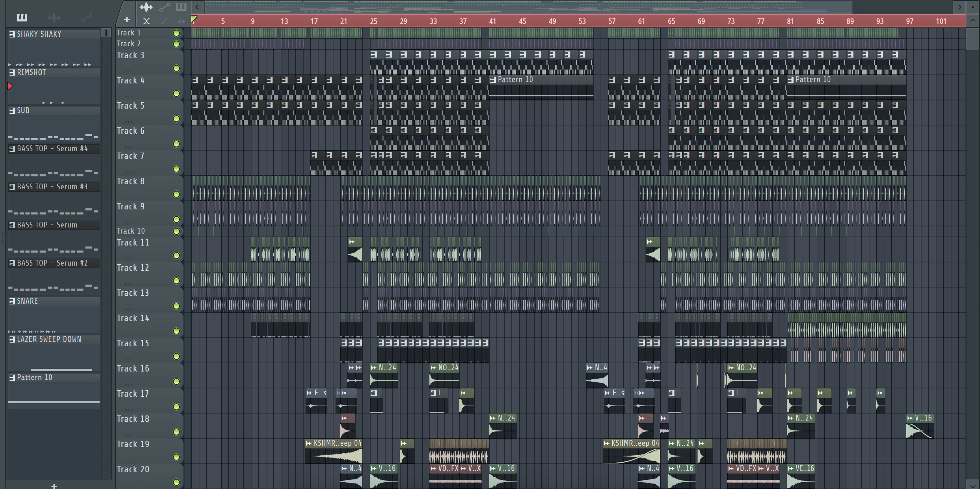Click the picker panel scrollbar thumb
This screenshot has height=489, width=980.
[106, 33]
